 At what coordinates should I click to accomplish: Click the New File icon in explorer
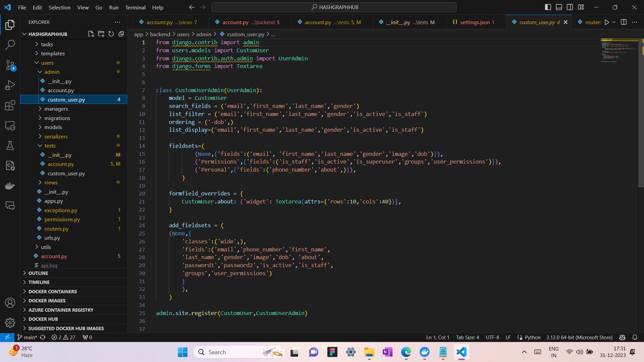click(x=91, y=34)
